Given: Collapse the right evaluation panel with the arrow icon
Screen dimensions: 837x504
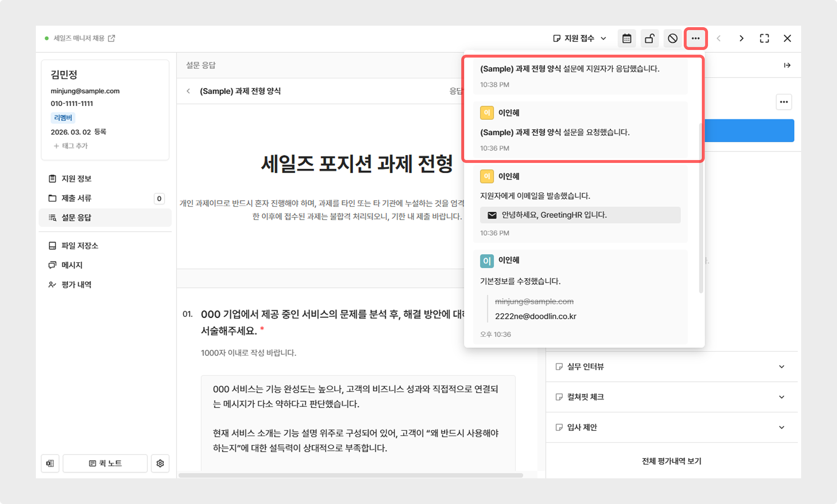Looking at the screenshot, I should (787, 65).
